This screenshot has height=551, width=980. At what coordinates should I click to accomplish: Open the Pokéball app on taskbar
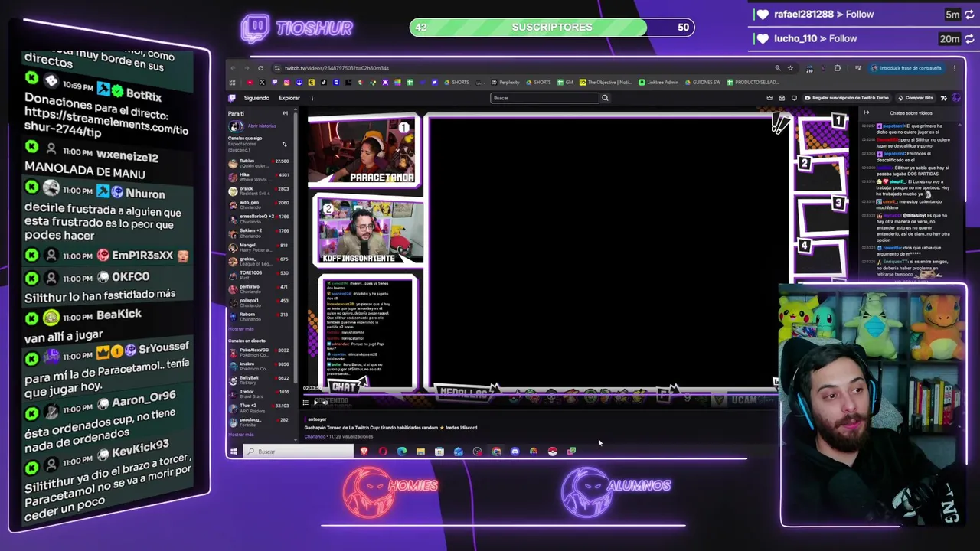[552, 452]
